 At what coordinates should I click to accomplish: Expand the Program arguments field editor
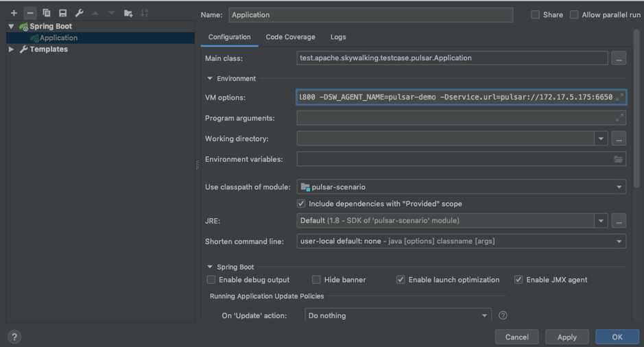[619, 118]
